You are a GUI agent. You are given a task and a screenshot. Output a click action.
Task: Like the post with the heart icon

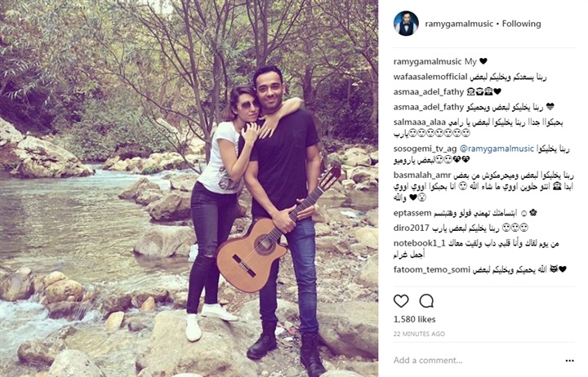[x=401, y=301]
